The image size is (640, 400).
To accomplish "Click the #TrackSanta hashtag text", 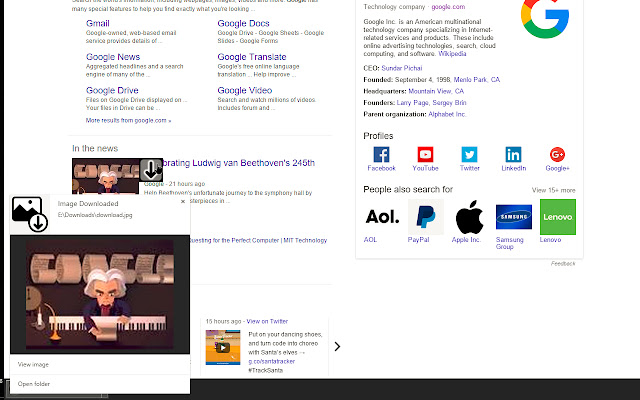I will pyautogui.click(x=265, y=370).
